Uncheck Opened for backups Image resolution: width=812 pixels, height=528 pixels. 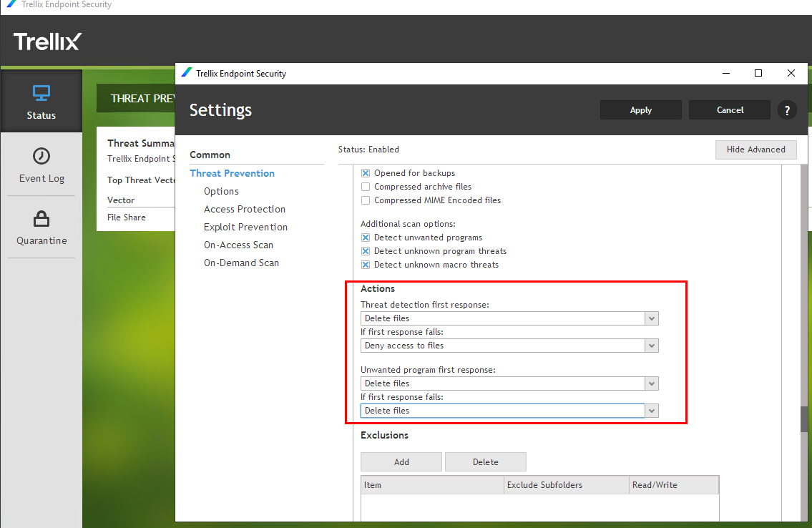coord(366,173)
